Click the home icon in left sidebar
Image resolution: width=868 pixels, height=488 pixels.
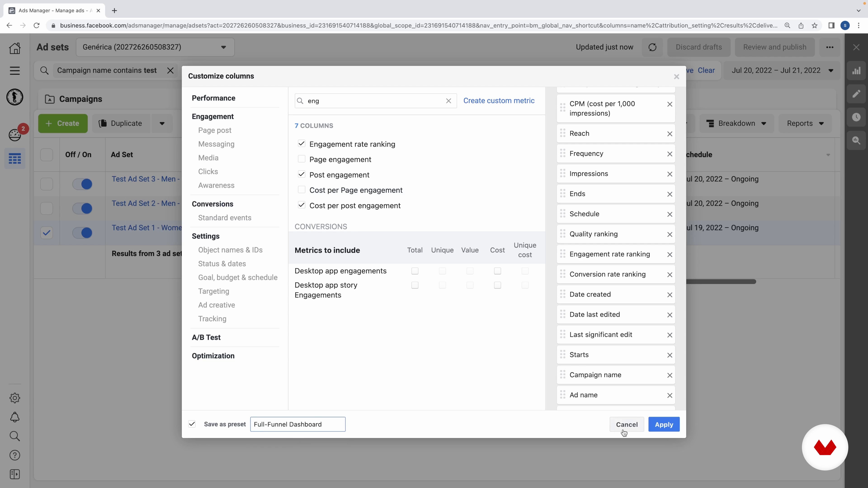pyautogui.click(x=15, y=48)
